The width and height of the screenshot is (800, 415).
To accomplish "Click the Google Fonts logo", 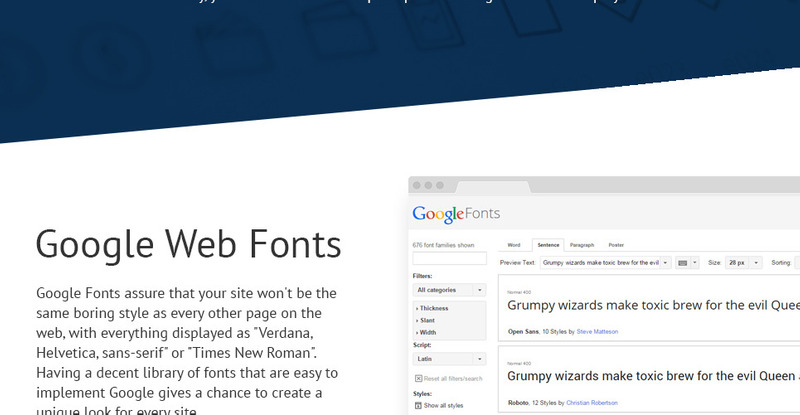I will click(456, 214).
